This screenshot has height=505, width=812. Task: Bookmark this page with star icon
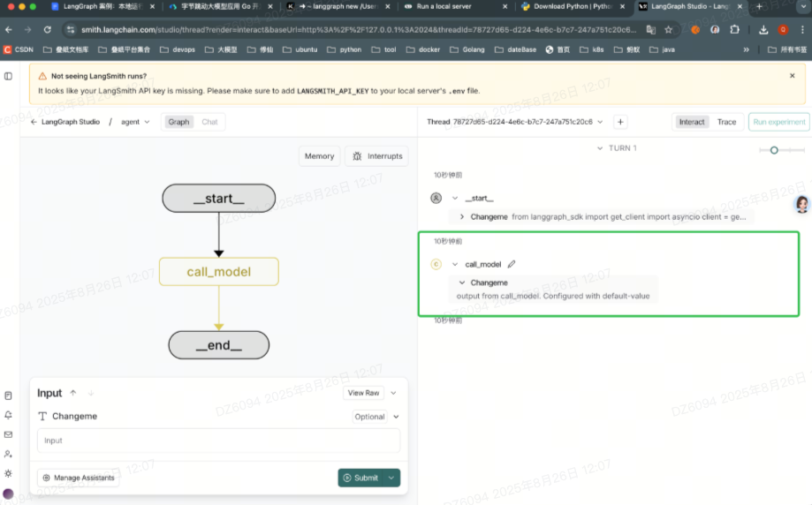point(669,30)
